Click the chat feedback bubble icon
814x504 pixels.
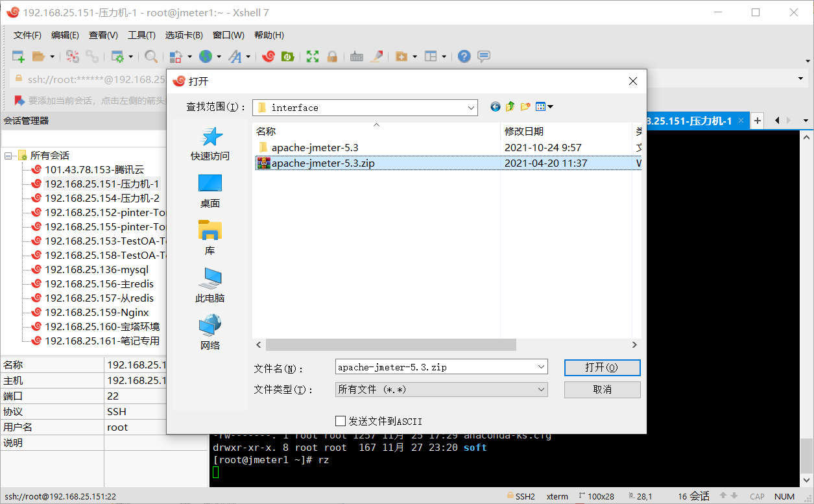click(484, 56)
